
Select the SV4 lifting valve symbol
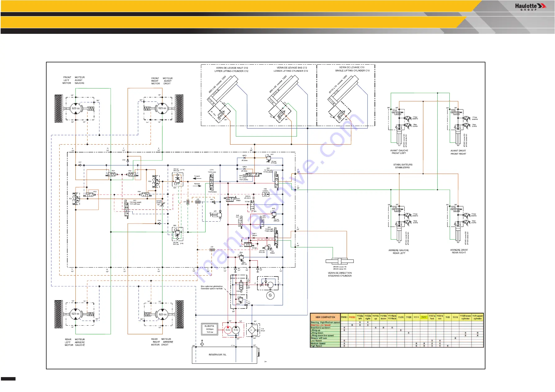[252, 175]
